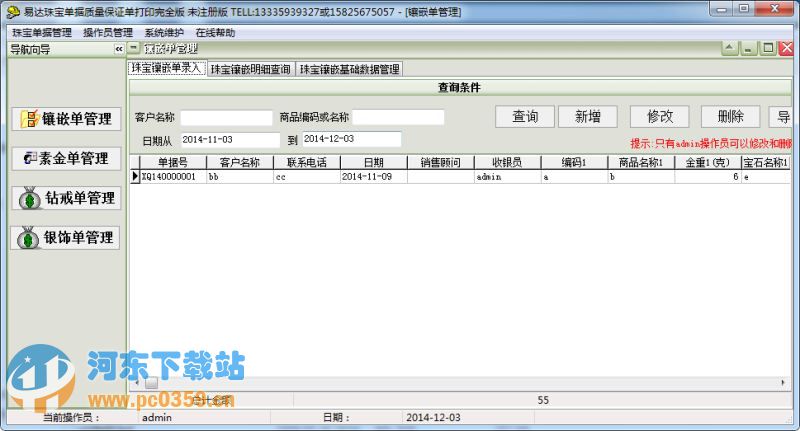Click the 到 date field 2014-12-03

(352, 139)
